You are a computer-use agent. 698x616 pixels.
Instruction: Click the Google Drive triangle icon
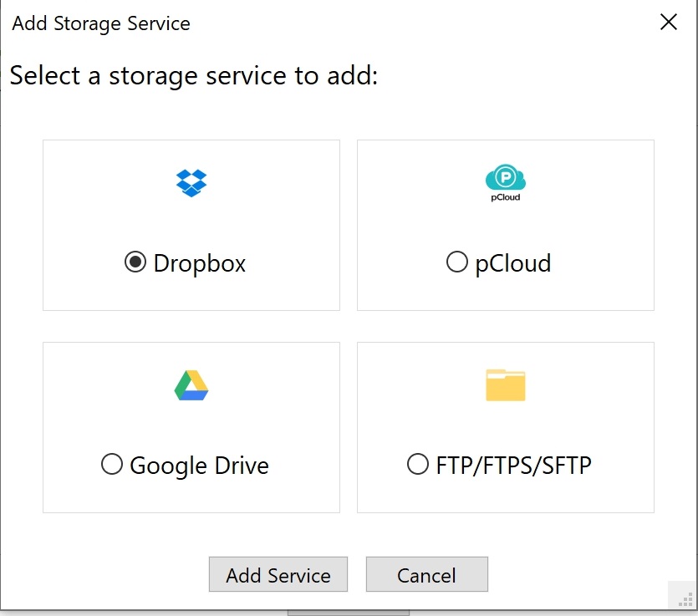click(191, 385)
